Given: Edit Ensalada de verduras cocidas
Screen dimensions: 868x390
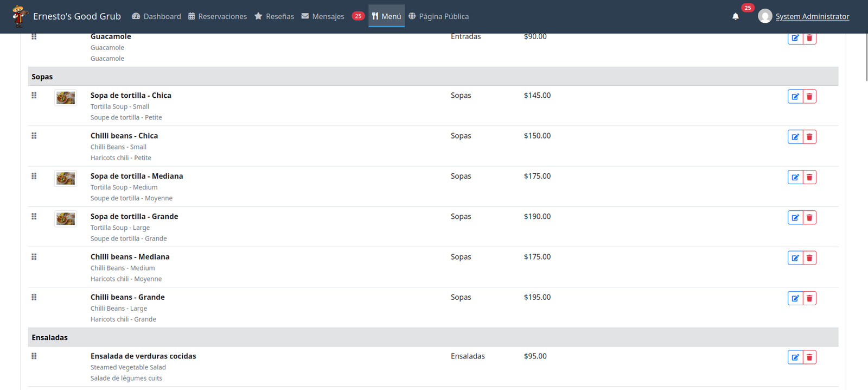Looking at the screenshot, I should coord(795,357).
